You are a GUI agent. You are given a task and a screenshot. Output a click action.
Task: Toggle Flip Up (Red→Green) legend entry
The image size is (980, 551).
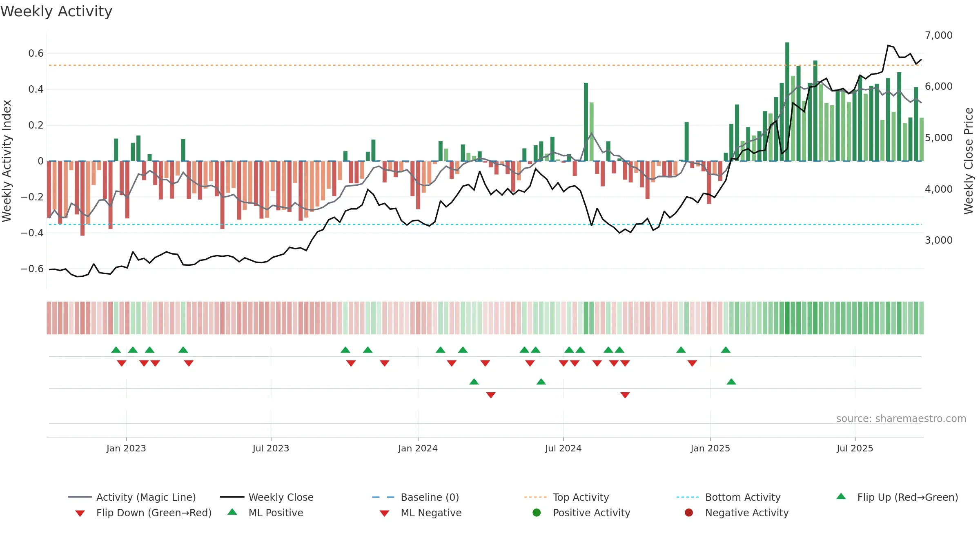897,497
